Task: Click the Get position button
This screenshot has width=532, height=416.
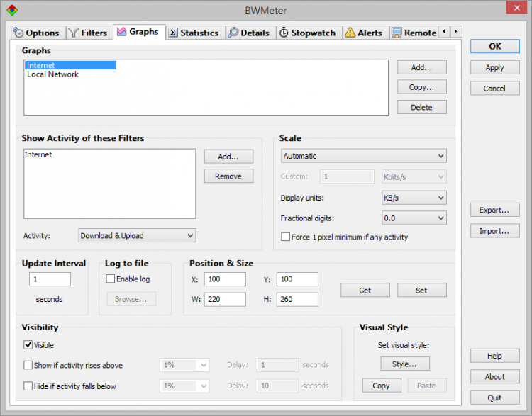Action: (x=365, y=291)
